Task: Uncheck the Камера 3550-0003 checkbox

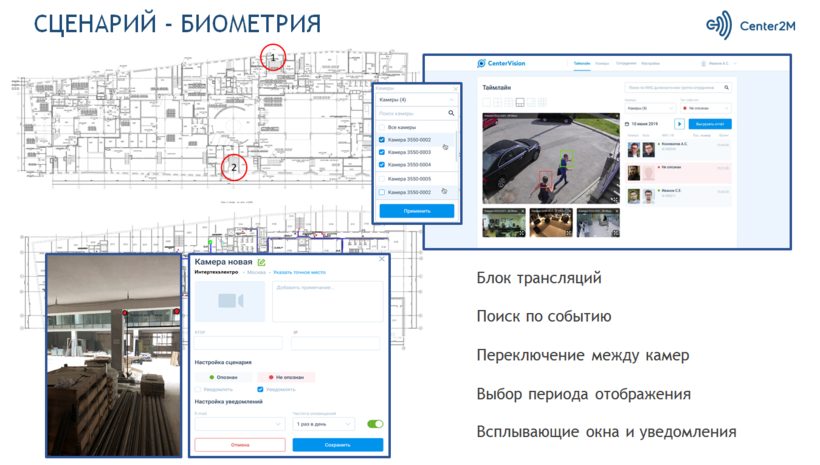Action: click(x=382, y=153)
